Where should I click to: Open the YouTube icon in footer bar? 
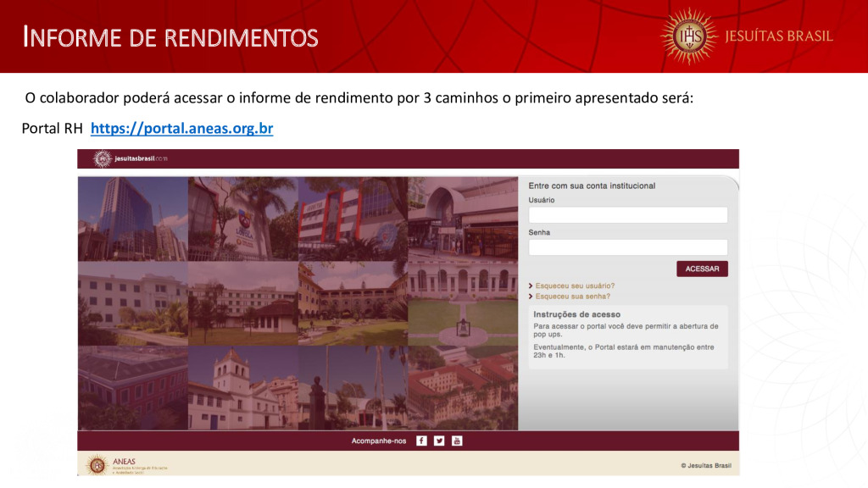pos(457,441)
